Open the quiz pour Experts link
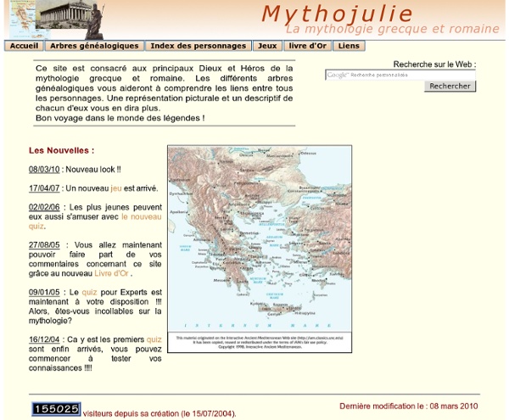 click(x=89, y=292)
